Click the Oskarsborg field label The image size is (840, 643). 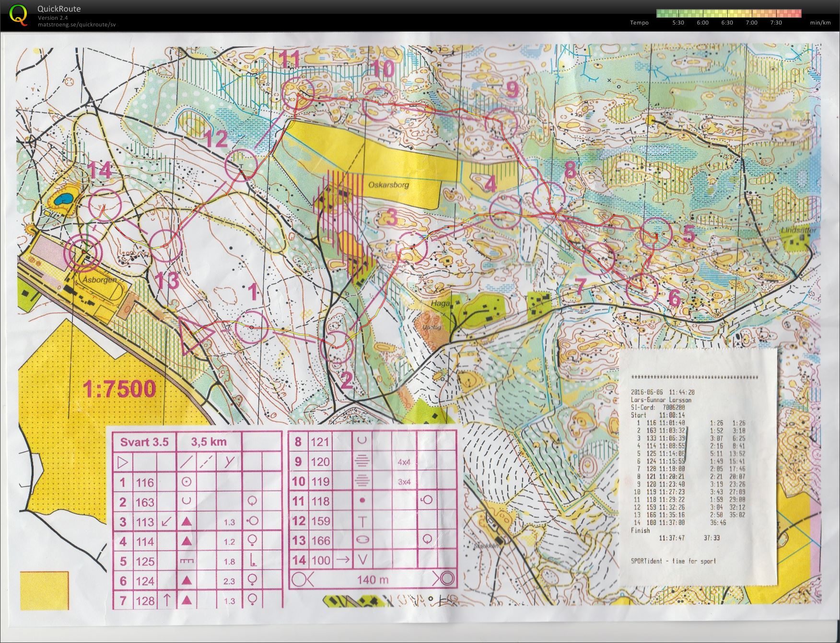click(389, 184)
